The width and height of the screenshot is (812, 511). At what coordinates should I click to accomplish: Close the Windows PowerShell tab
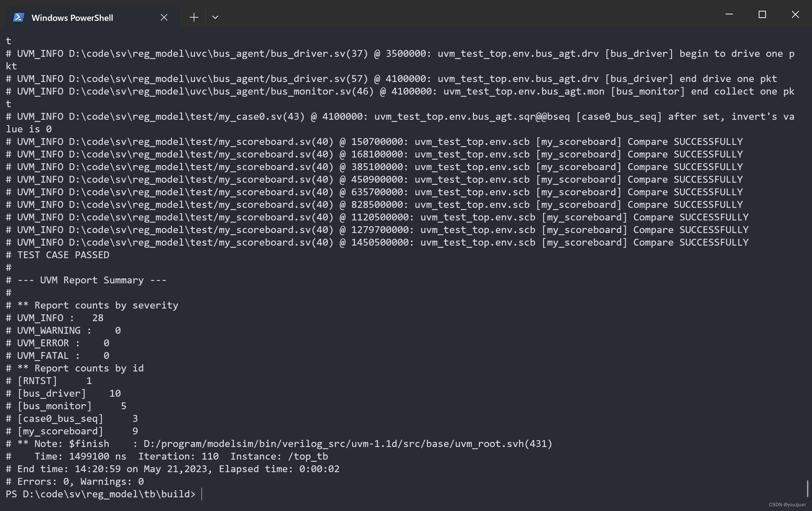[x=164, y=17]
